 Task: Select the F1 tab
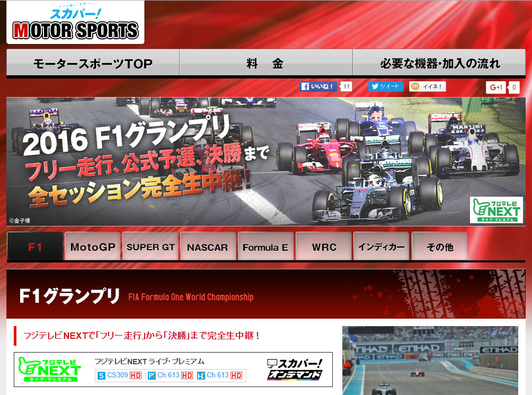coord(35,247)
